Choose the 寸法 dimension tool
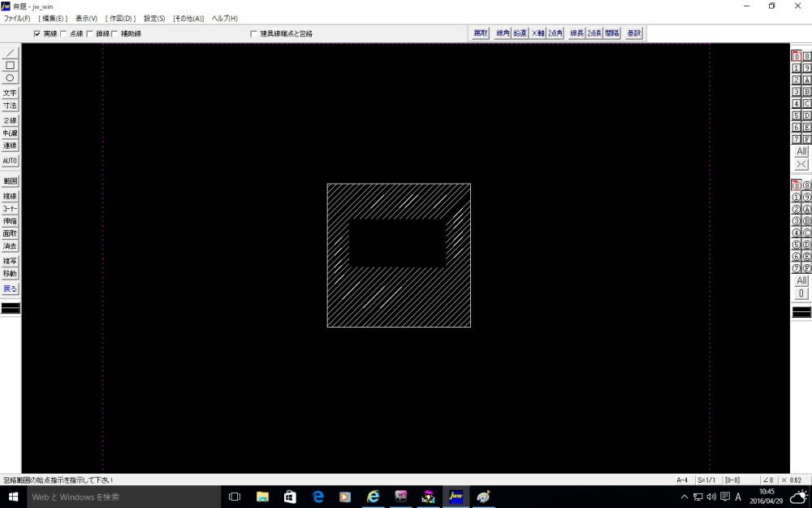The image size is (812, 508). click(x=10, y=105)
